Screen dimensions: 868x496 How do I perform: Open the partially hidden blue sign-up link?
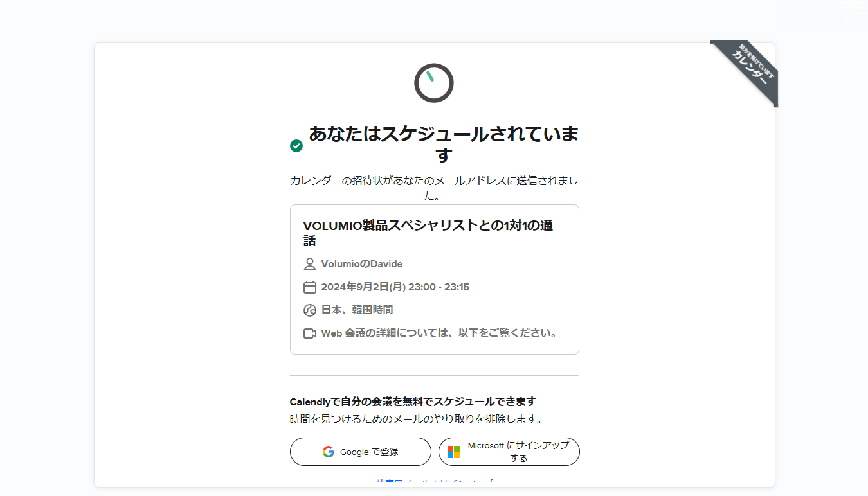(434, 482)
